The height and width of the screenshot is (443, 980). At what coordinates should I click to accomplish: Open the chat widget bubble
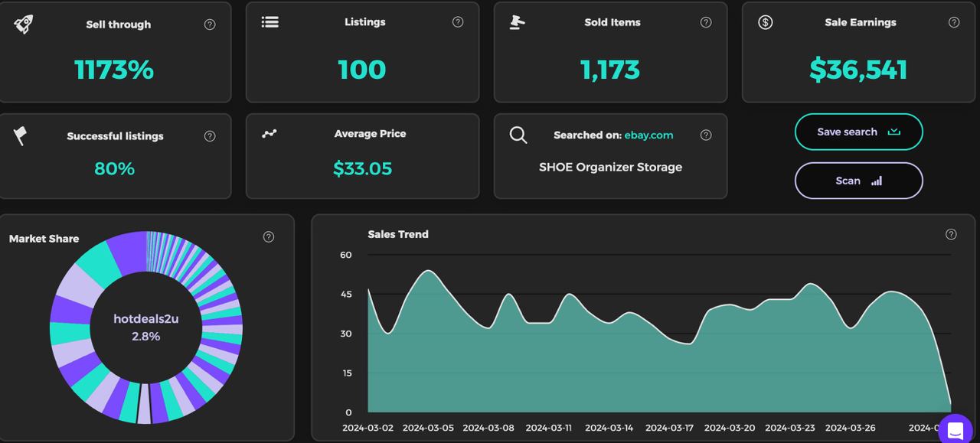pyautogui.click(x=955, y=430)
